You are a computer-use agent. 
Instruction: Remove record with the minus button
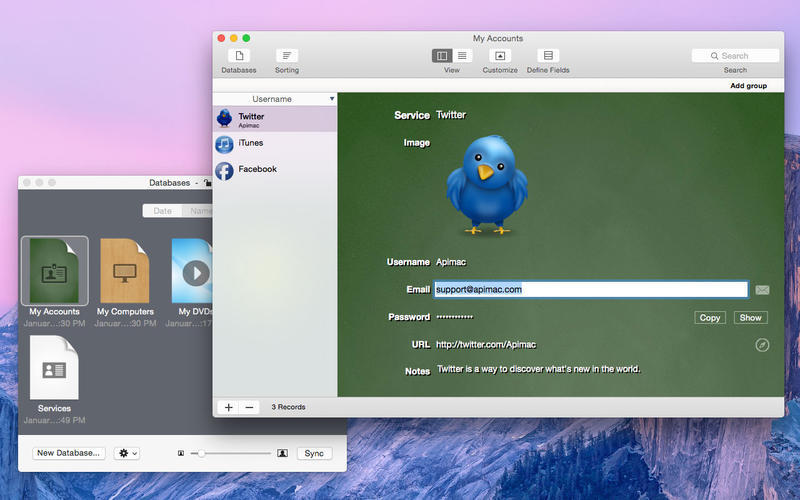[x=249, y=407]
